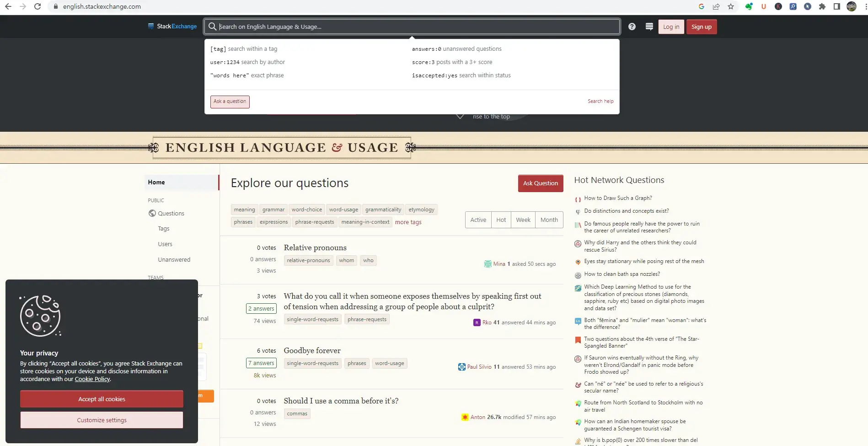Open Questions in the sidebar
The image size is (868, 446).
click(171, 213)
